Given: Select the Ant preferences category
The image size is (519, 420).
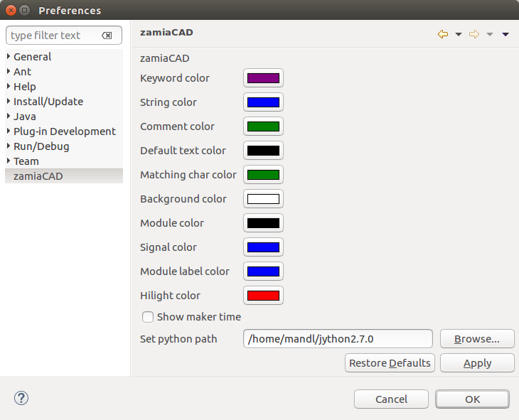Looking at the screenshot, I should tap(22, 72).
